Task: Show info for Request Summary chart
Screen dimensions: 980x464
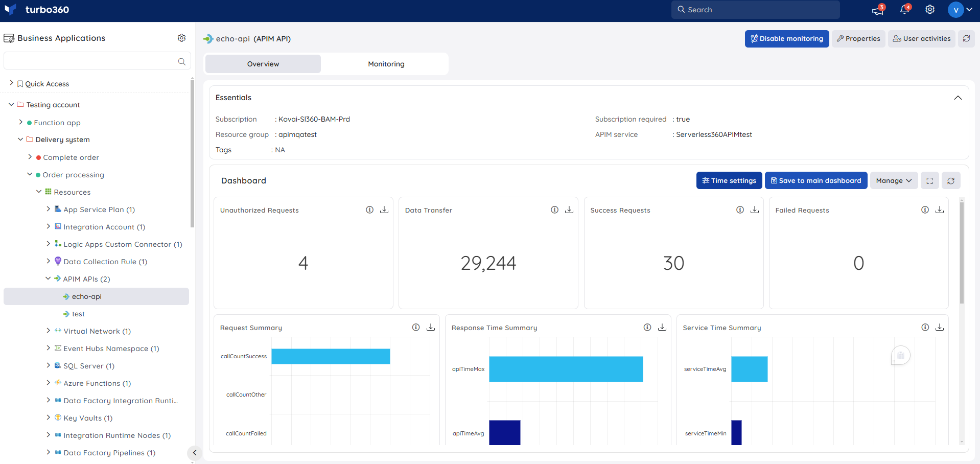Action: pyautogui.click(x=416, y=328)
